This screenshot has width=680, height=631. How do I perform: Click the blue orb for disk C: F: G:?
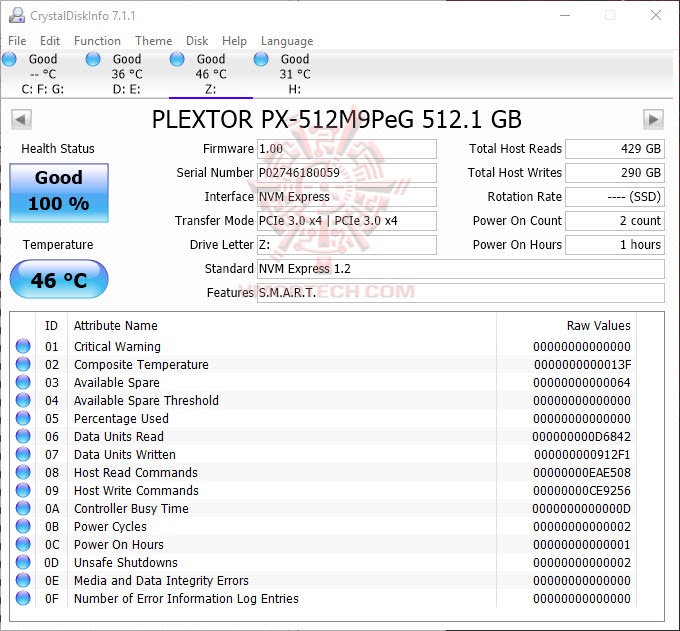coord(9,59)
